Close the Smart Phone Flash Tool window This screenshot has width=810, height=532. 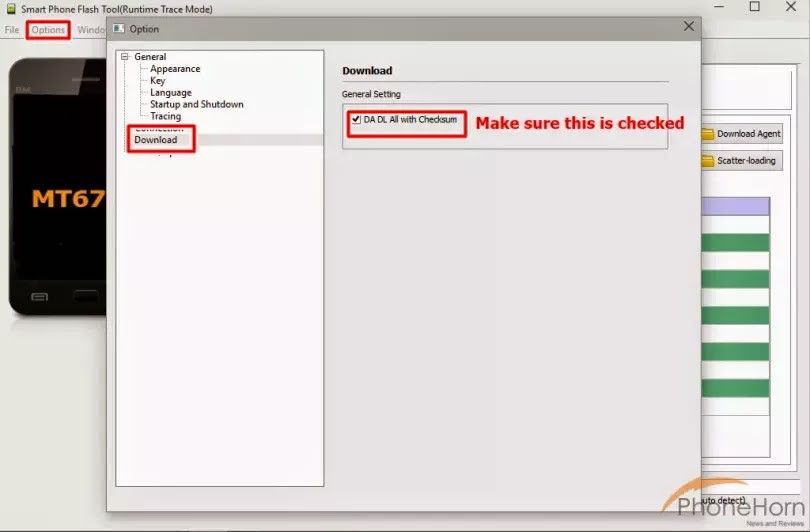click(x=791, y=6)
